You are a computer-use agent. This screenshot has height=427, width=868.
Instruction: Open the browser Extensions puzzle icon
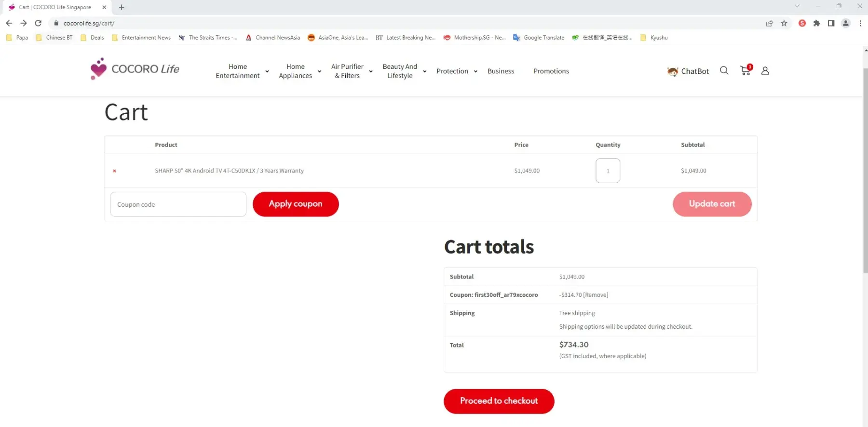(x=816, y=23)
